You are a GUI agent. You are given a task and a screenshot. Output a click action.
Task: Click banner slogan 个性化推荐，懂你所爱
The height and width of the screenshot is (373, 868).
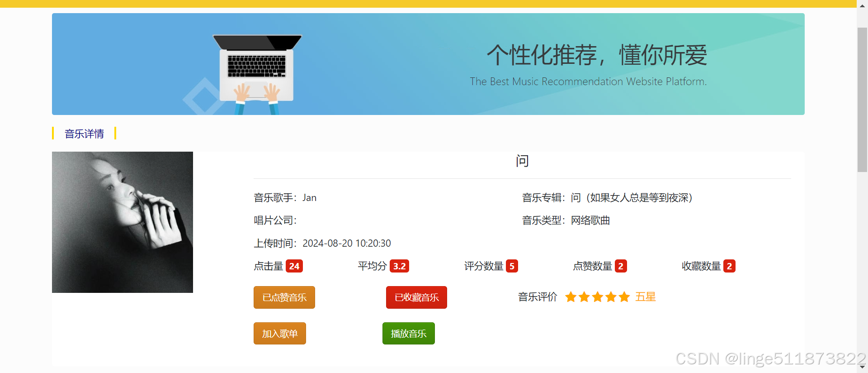(x=597, y=55)
